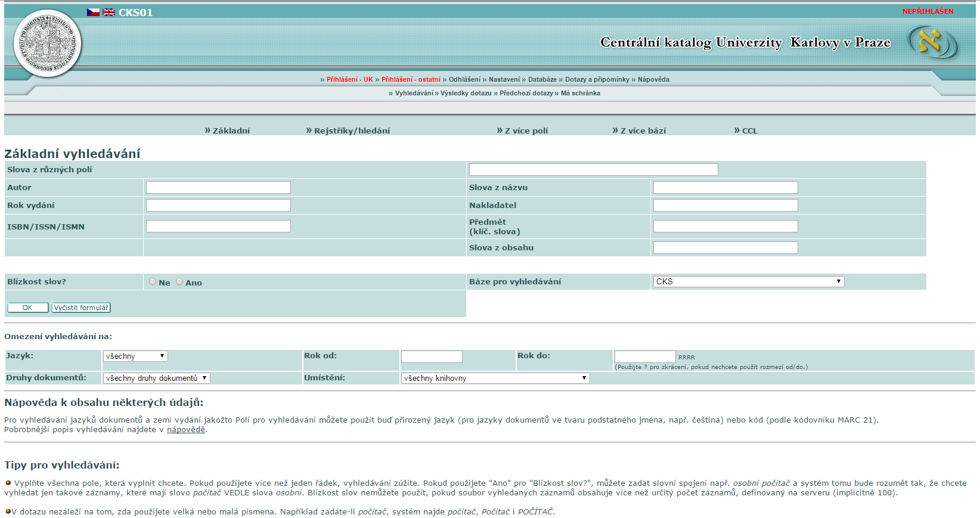The width and height of the screenshot is (980, 518).
Task: Open Databáze menu link
Action: pyautogui.click(x=542, y=79)
